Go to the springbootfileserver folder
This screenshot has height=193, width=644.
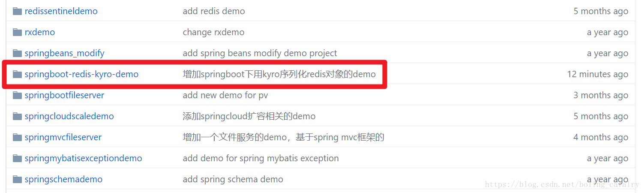[x=64, y=95]
